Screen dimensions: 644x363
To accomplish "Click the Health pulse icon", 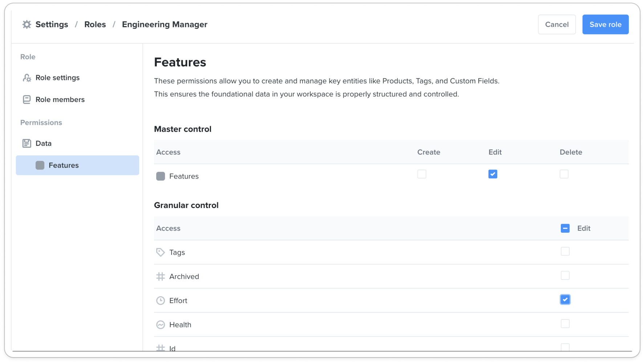I will click(161, 325).
